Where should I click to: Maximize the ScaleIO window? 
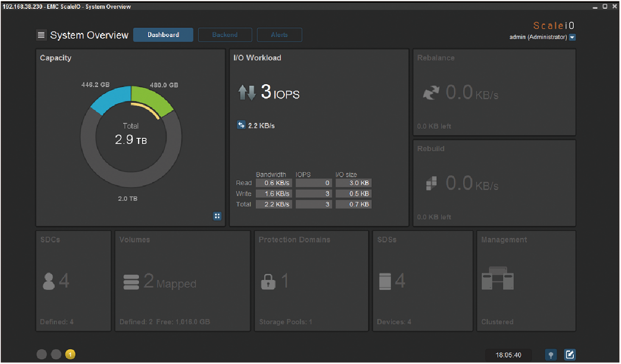click(605, 6)
